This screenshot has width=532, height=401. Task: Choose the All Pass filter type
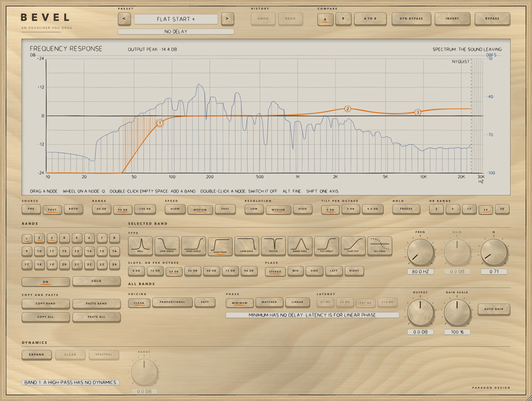380,246
